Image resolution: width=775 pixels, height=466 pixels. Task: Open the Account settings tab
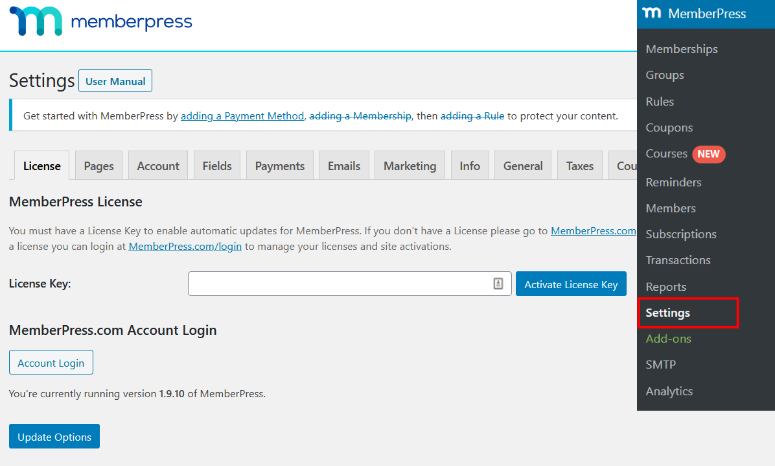click(158, 166)
